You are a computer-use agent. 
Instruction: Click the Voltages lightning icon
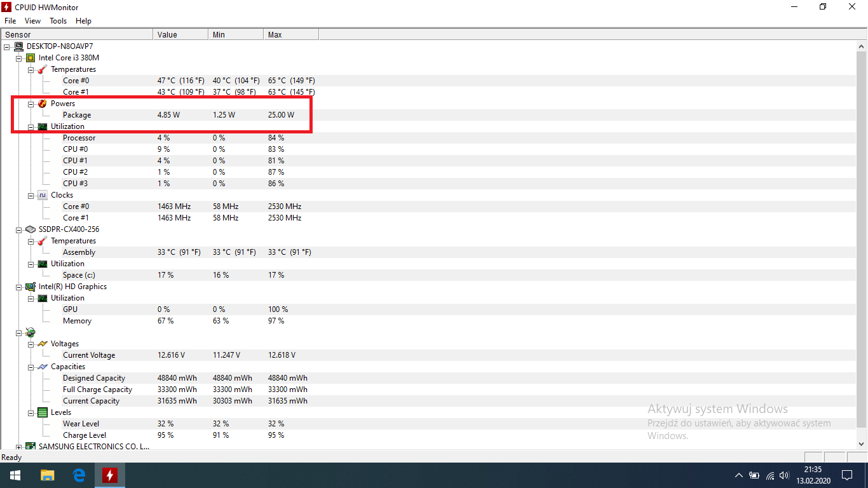42,344
